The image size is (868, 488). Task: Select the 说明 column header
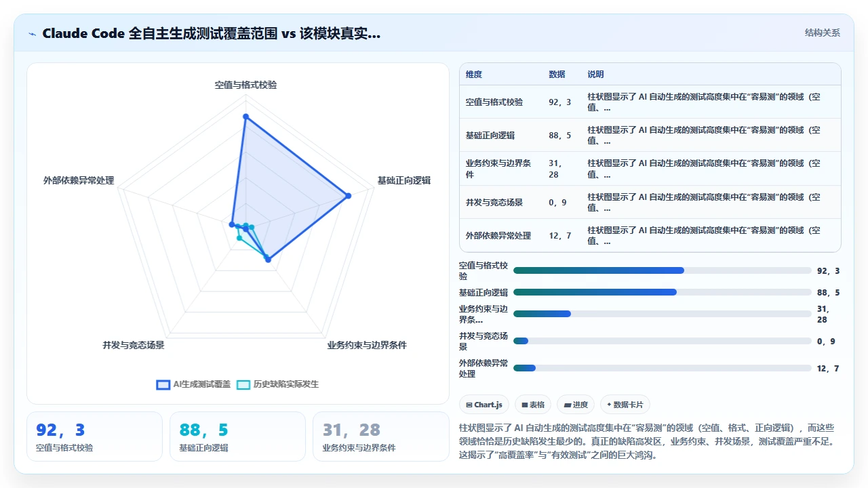coord(595,75)
